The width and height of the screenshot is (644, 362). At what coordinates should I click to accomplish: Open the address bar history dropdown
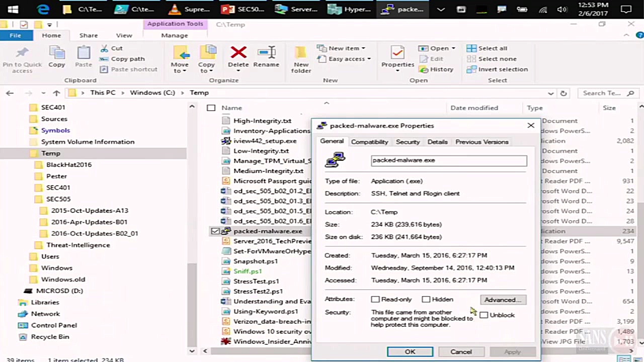(551, 93)
